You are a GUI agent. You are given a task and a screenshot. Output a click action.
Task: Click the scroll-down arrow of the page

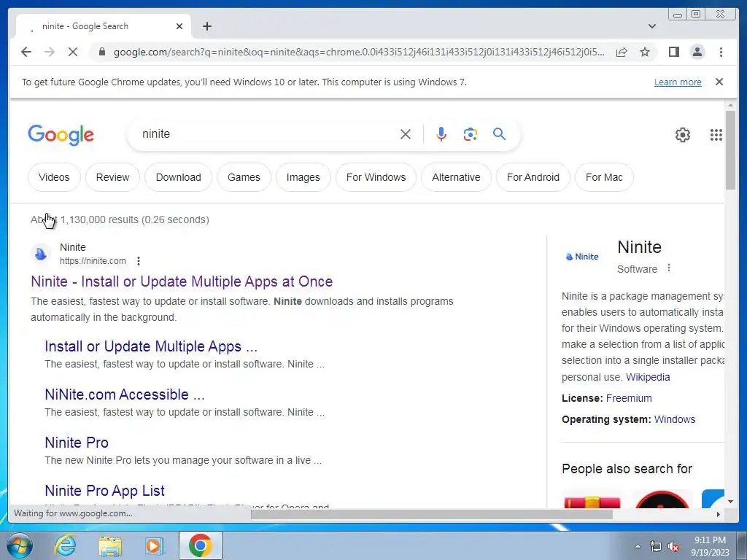(x=730, y=502)
